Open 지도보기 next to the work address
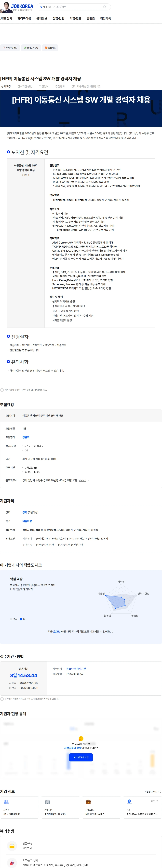162x868 pixels. 82,481
